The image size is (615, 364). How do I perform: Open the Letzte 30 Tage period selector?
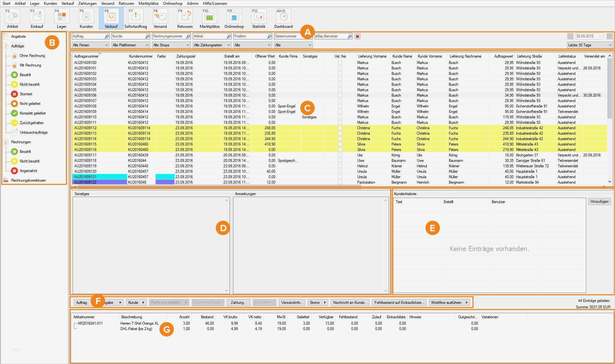point(589,45)
